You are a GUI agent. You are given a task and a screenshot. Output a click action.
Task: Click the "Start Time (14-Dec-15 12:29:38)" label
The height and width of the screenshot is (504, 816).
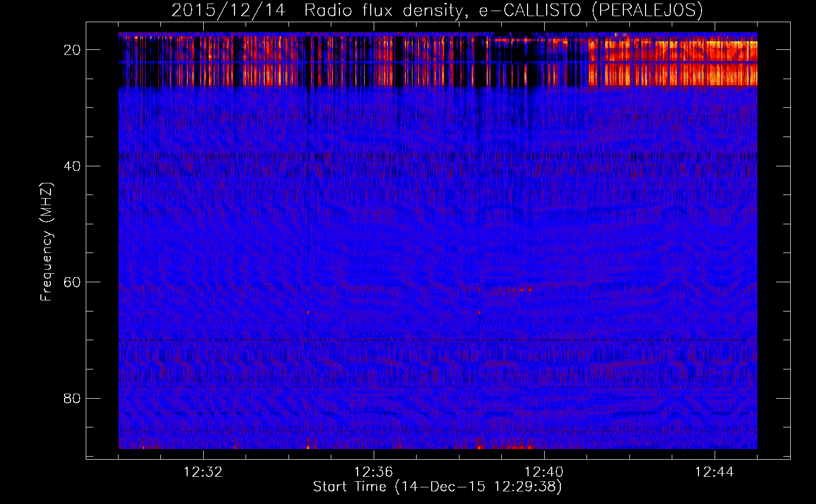pyautogui.click(x=437, y=486)
